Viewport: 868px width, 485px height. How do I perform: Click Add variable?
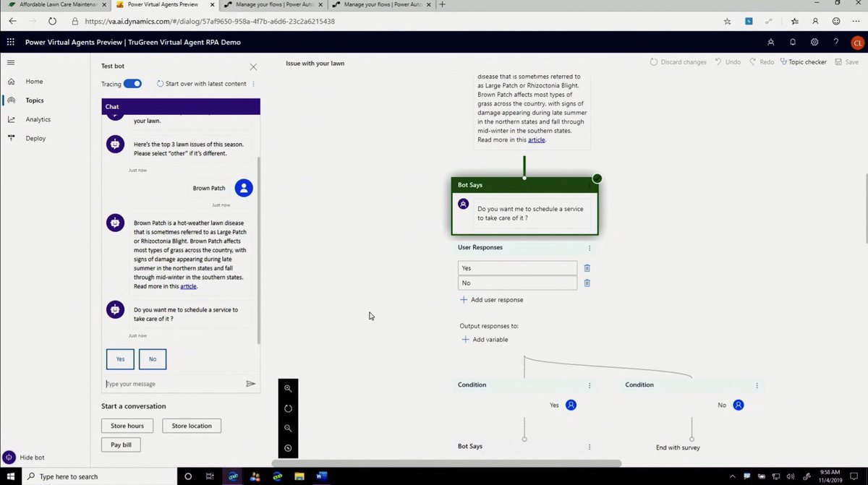tap(484, 340)
